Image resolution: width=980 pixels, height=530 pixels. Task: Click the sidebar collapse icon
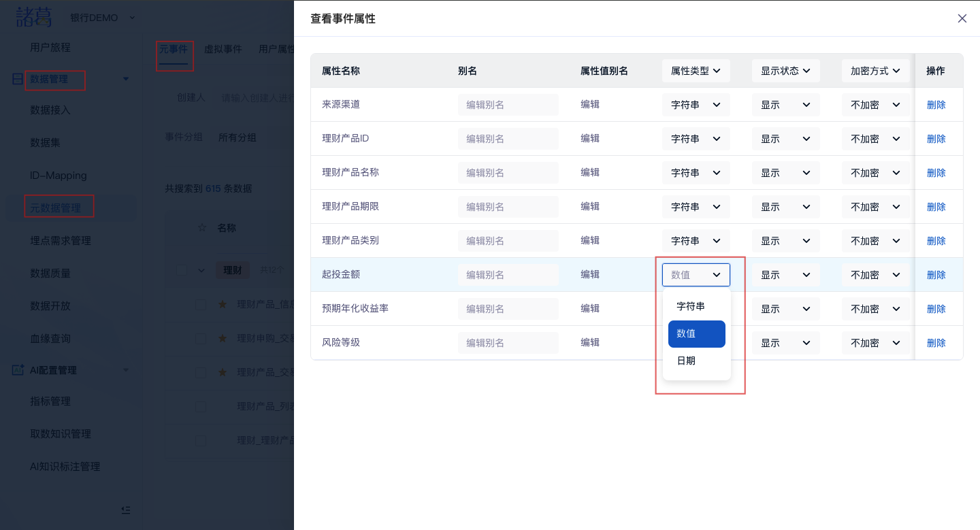pos(125,510)
